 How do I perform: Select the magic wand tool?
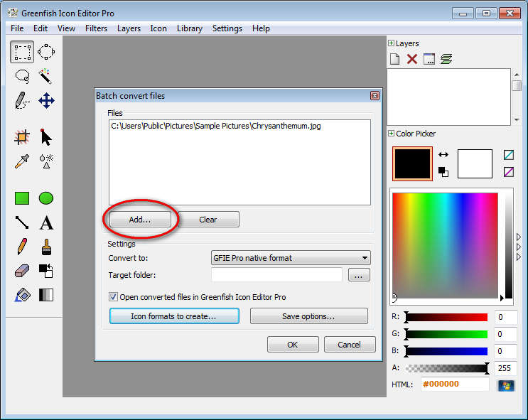coord(46,76)
